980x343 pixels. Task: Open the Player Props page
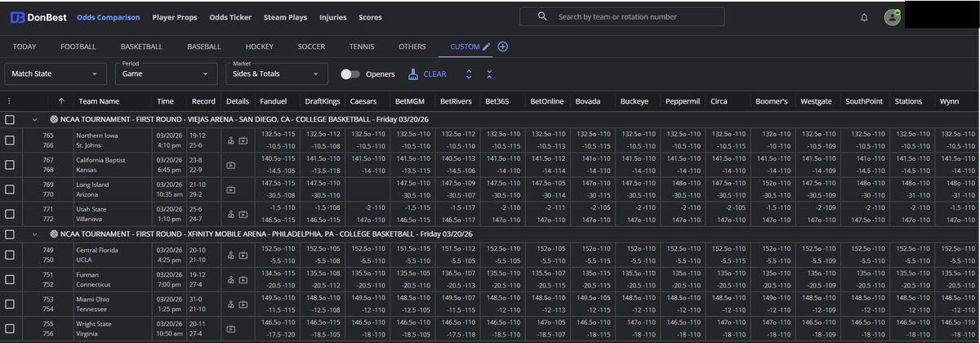pyautogui.click(x=175, y=17)
